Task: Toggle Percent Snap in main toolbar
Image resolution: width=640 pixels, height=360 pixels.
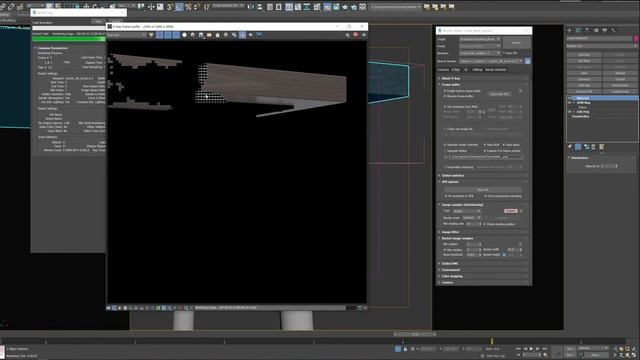Action: coord(188,7)
